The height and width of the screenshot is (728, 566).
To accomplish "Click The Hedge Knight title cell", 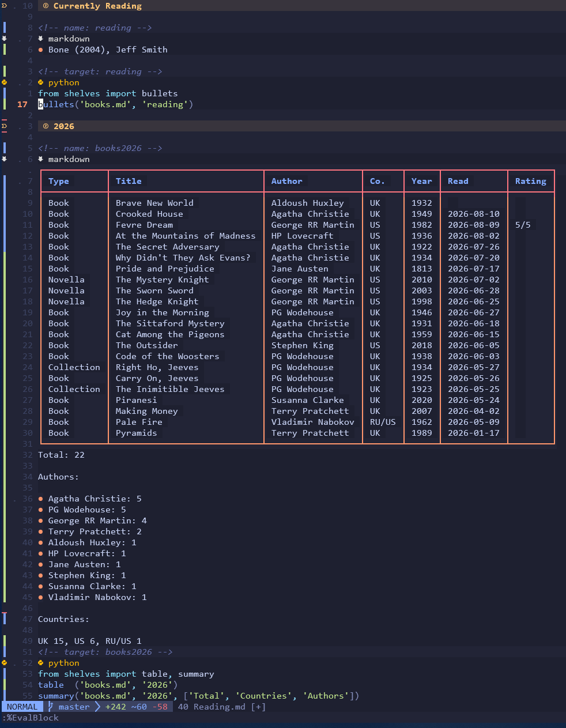I will pyautogui.click(x=157, y=301).
